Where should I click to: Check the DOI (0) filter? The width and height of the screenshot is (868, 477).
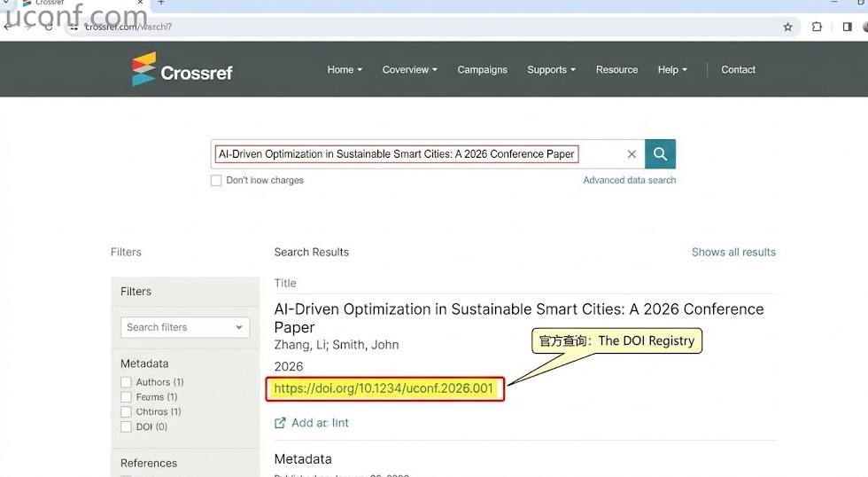pos(126,426)
